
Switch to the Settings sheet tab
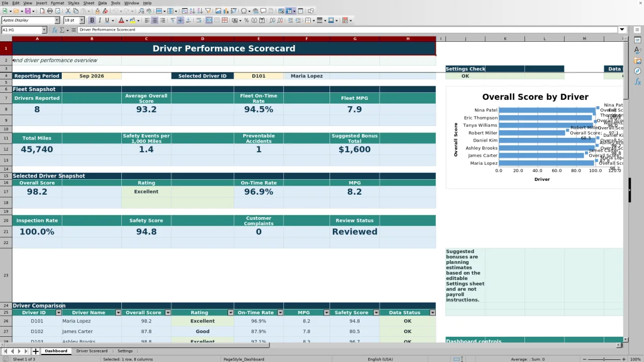(x=125, y=351)
